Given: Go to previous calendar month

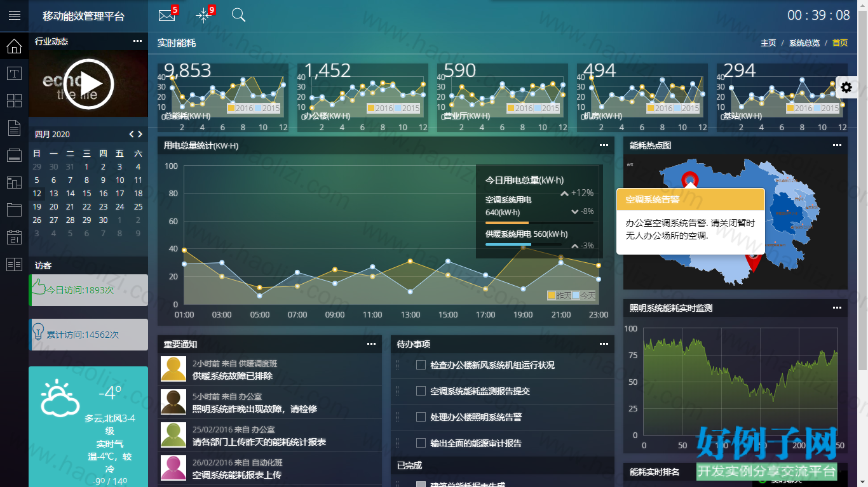Looking at the screenshot, I should [132, 134].
